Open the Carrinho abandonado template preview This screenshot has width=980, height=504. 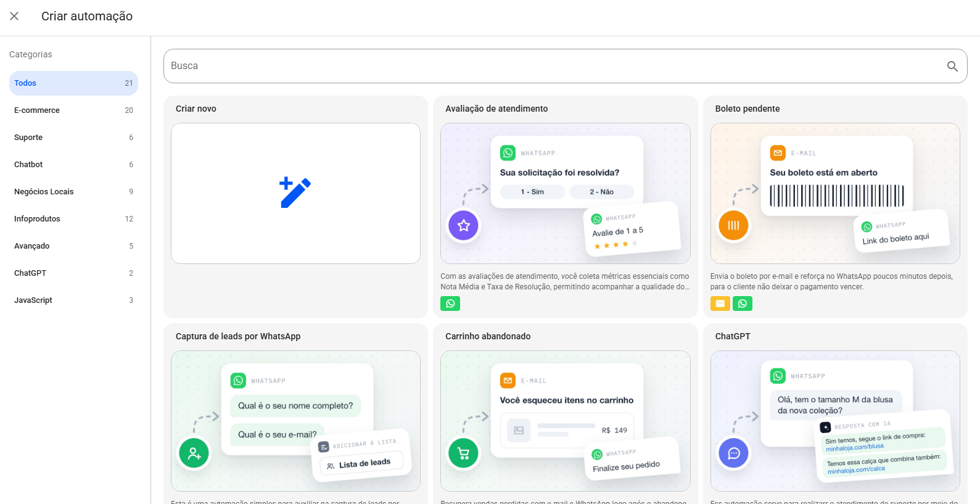565,421
